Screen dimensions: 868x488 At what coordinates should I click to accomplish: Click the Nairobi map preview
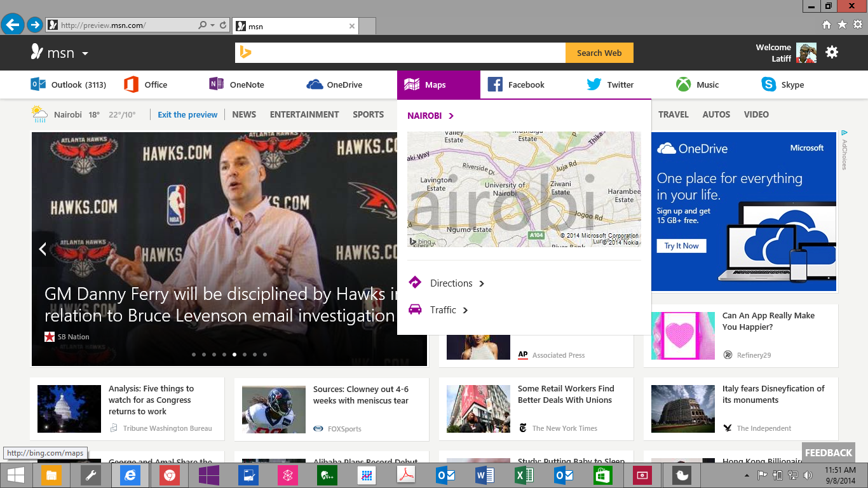524,189
